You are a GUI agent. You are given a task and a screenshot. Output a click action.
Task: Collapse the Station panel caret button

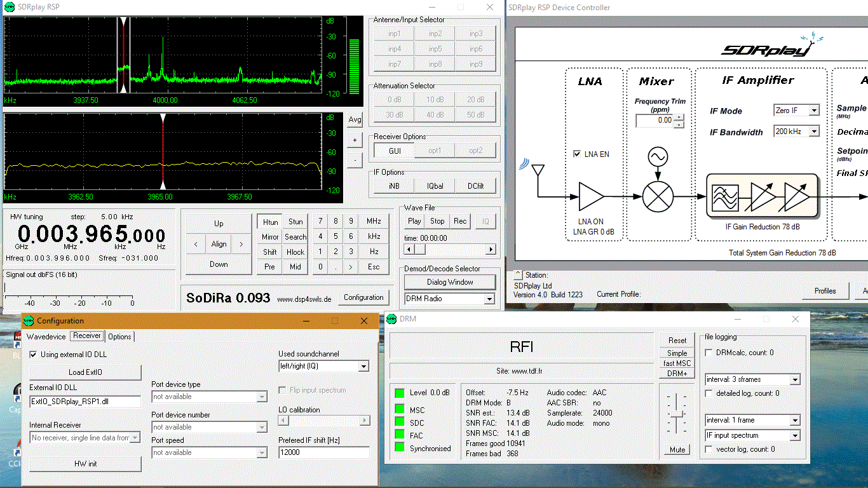coord(518,274)
